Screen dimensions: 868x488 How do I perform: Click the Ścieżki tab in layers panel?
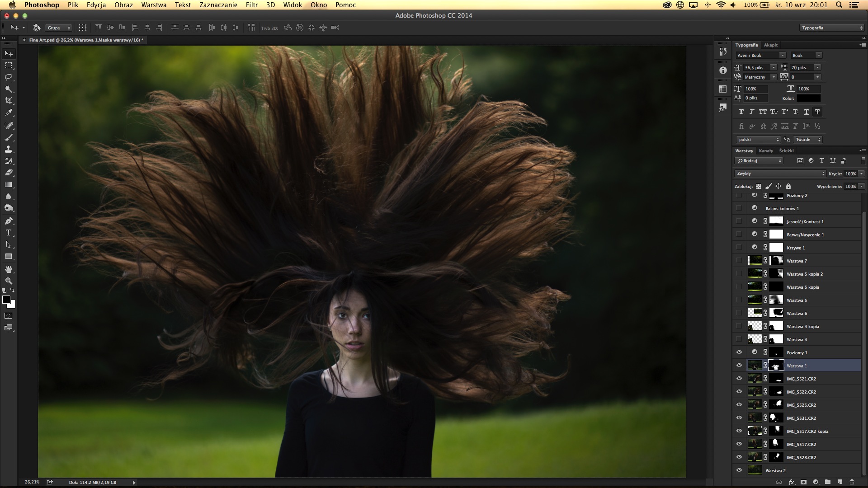click(786, 151)
